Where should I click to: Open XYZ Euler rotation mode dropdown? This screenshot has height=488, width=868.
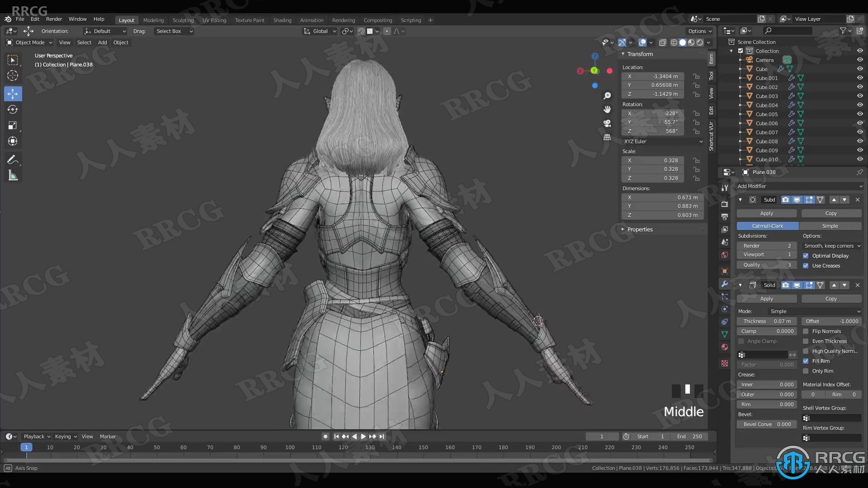pos(663,141)
